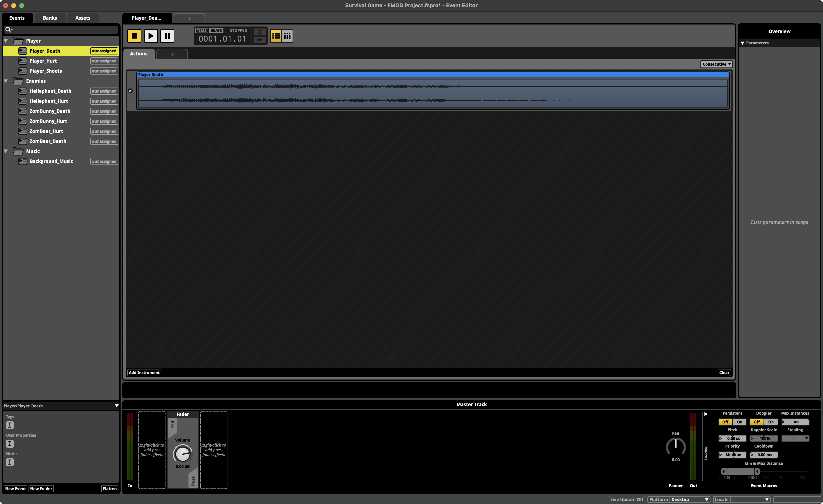
Task: Switch timecode display to BEATS
Action: pos(216,30)
